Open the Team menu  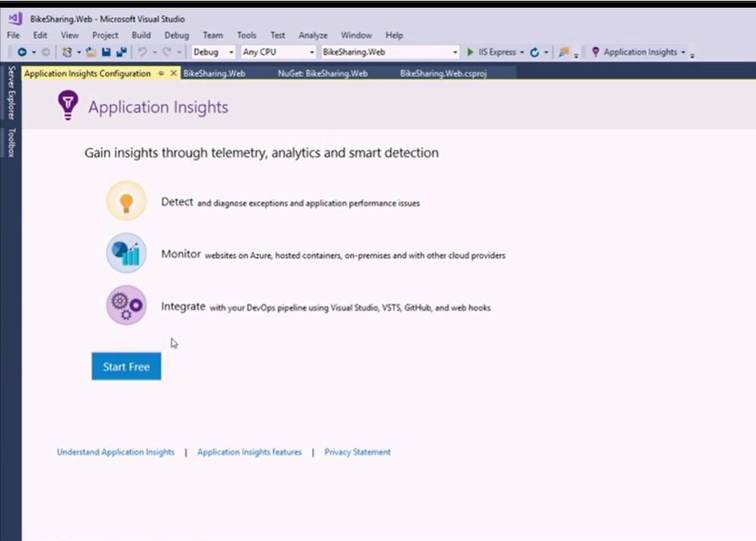(212, 35)
